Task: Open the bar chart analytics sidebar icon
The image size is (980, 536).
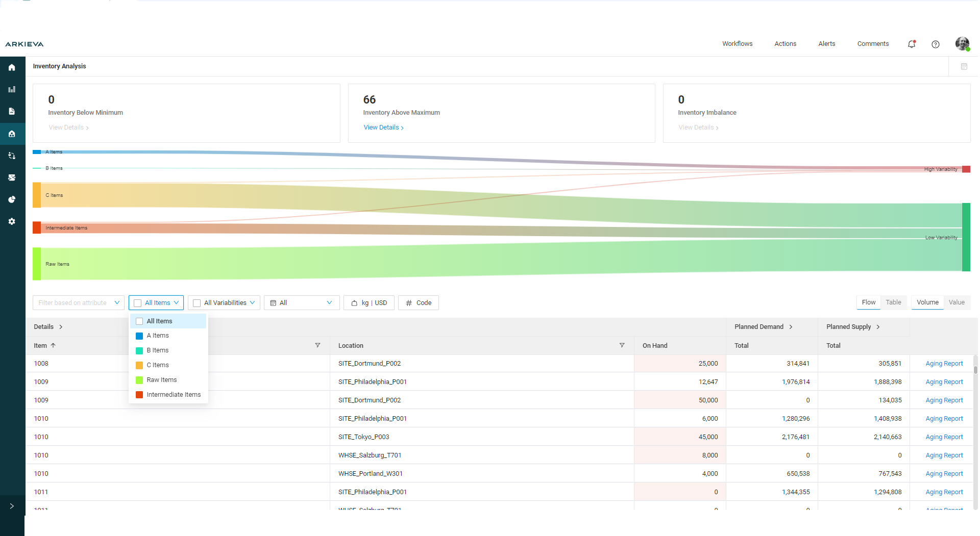Action: (x=12, y=89)
